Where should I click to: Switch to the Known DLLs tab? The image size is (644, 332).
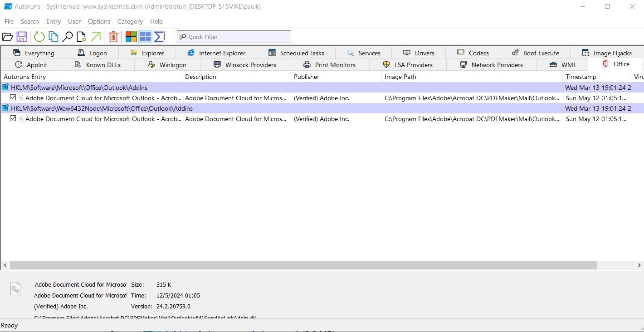tap(98, 65)
